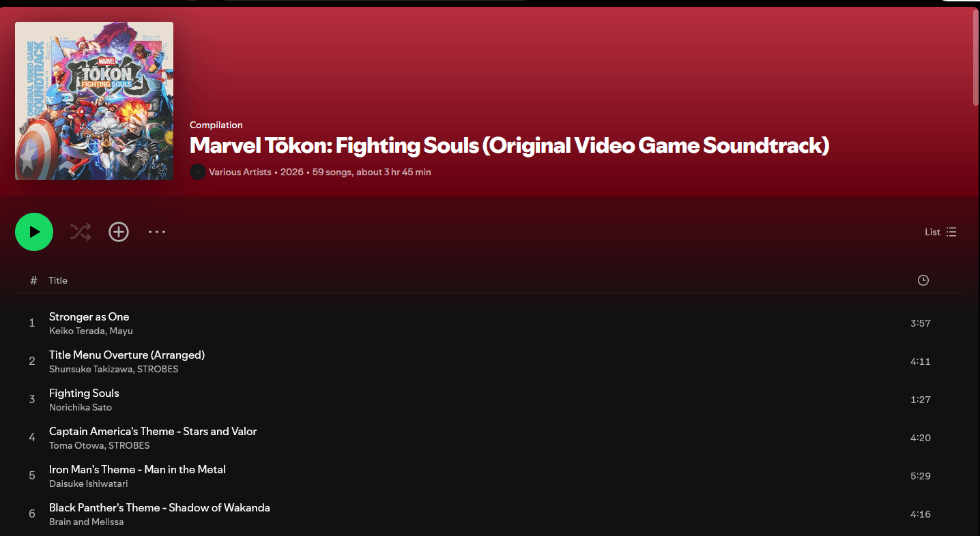The width and height of the screenshot is (980, 536).
Task: Click the Various Artists avatar icon
Action: (198, 172)
